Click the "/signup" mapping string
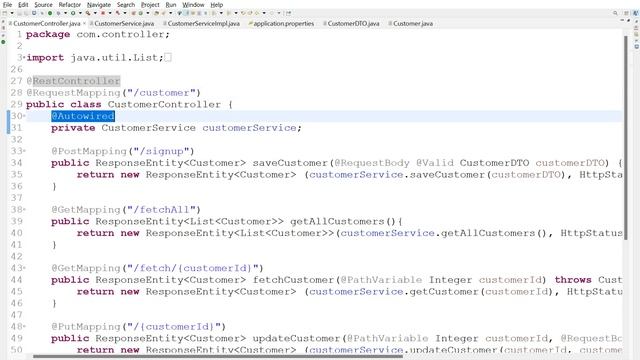The width and height of the screenshot is (640, 360). (161, 151)
